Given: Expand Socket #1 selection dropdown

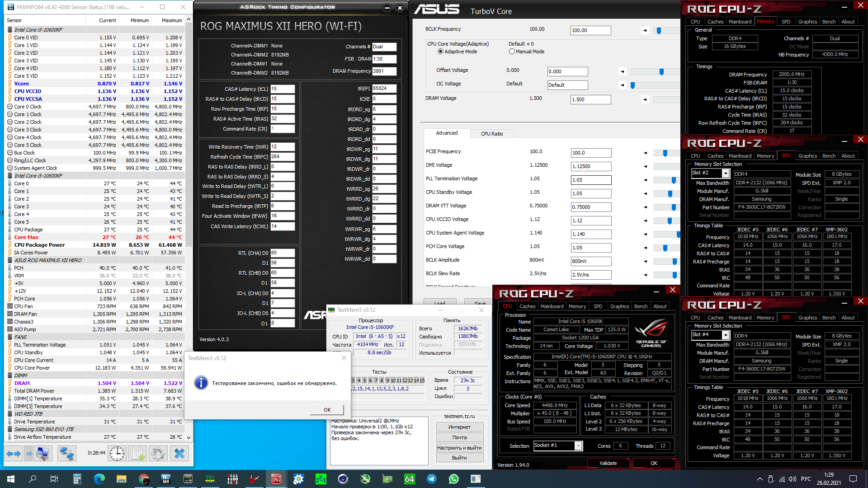Looking at the screenshot, I should pos(578,446).
